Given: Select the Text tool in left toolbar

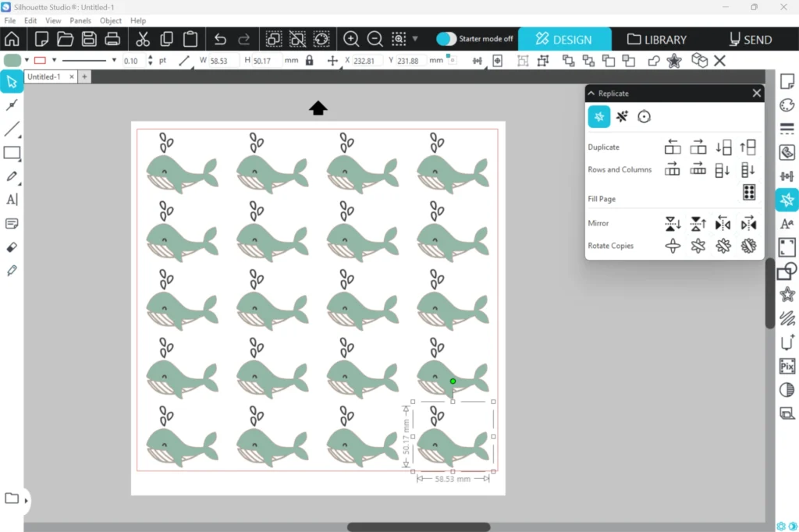Looking at the screenshot, I should coord(12,200).
